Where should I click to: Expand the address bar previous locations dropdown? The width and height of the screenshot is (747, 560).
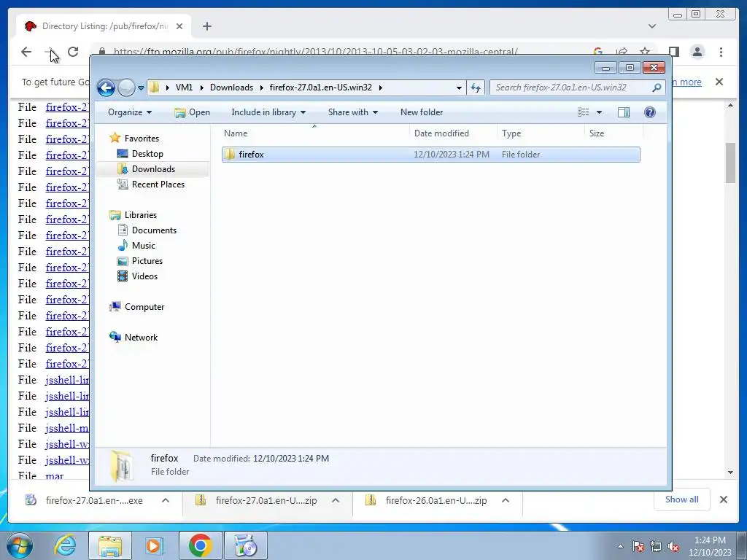tap(459, 87)
